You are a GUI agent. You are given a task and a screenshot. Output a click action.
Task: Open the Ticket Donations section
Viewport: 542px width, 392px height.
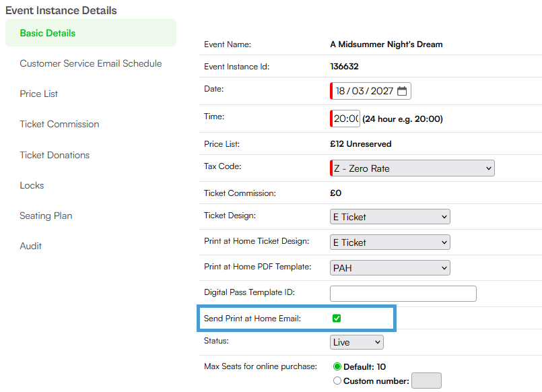(x=55, y=155)
